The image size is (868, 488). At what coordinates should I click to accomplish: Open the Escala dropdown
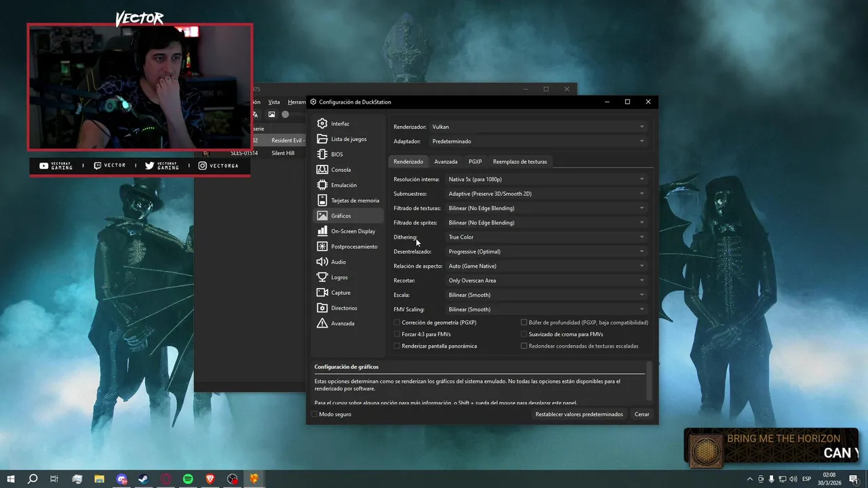[x=547, y=295]
